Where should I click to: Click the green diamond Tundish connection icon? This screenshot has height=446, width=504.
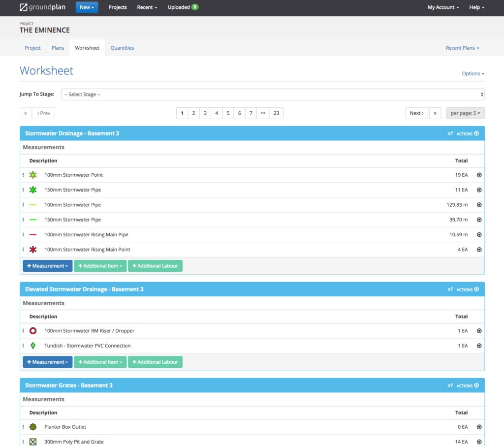33,345
